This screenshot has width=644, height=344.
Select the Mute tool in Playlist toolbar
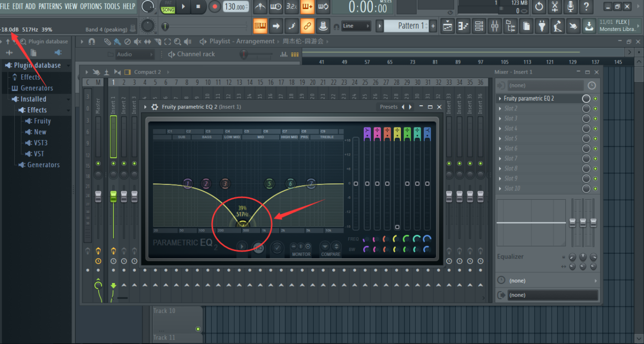coord(137,42)
